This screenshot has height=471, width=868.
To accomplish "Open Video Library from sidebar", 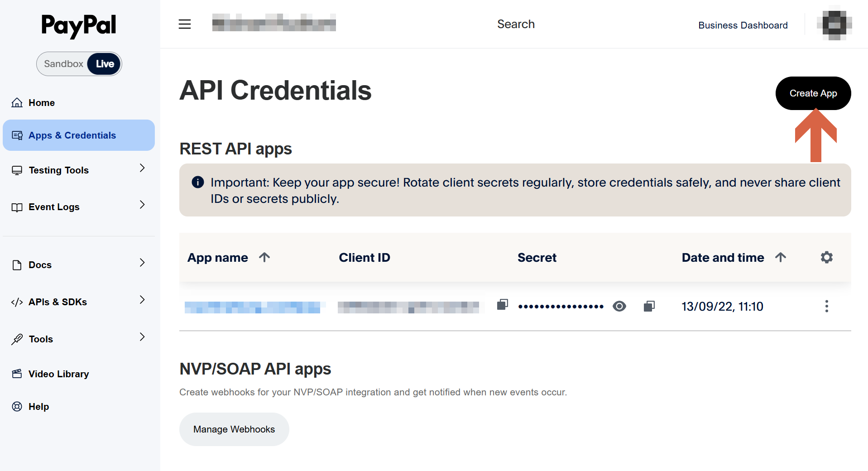I will coord(58,374).
